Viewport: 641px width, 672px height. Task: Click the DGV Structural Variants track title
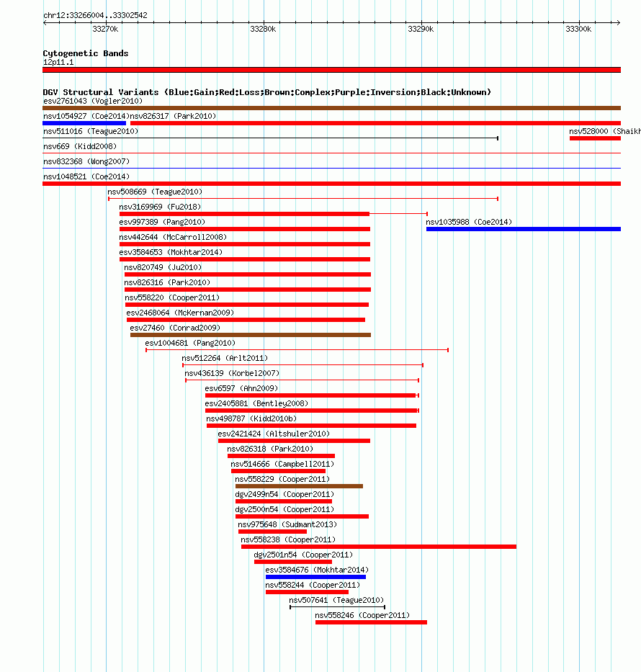pos(266,92)
